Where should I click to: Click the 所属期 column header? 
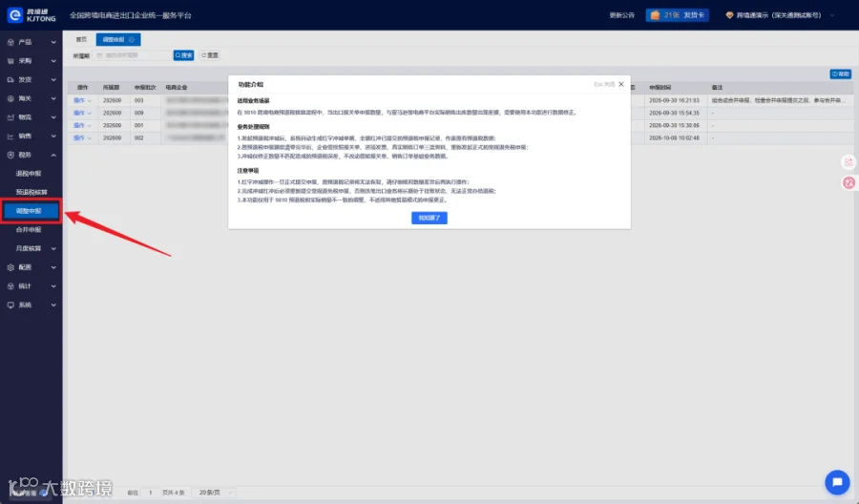click(x=112, y=88)
